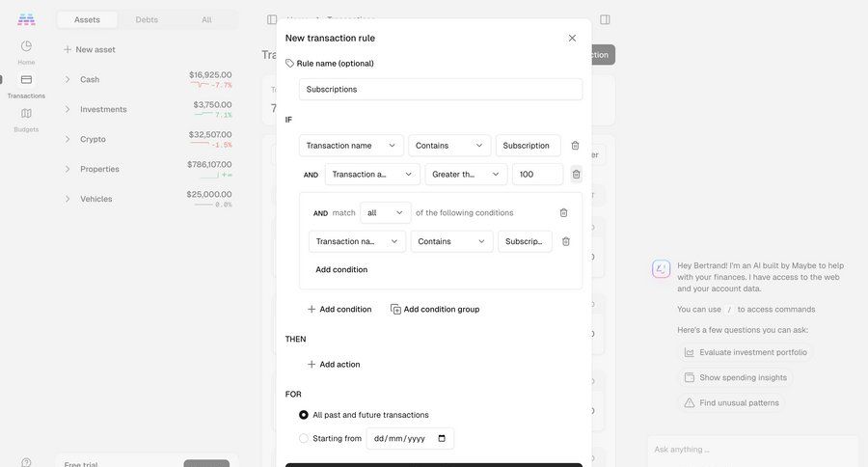Click Evaluate investment portfolio suggestion
This screenshot has height=467, width=868.
pos(746,352)
